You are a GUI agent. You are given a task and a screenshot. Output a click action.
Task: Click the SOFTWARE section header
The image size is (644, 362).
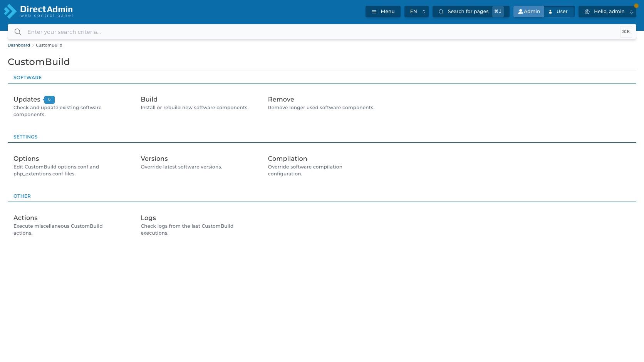(27, 77)
